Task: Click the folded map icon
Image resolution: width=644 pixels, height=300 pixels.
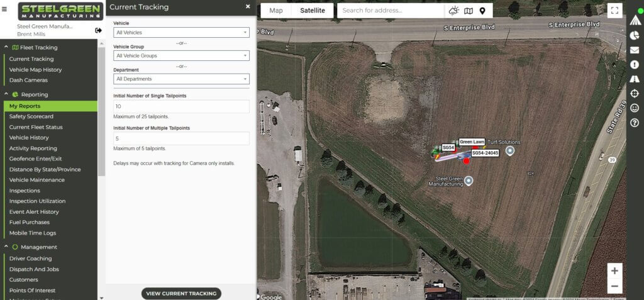Action: [x=469, y=11]
